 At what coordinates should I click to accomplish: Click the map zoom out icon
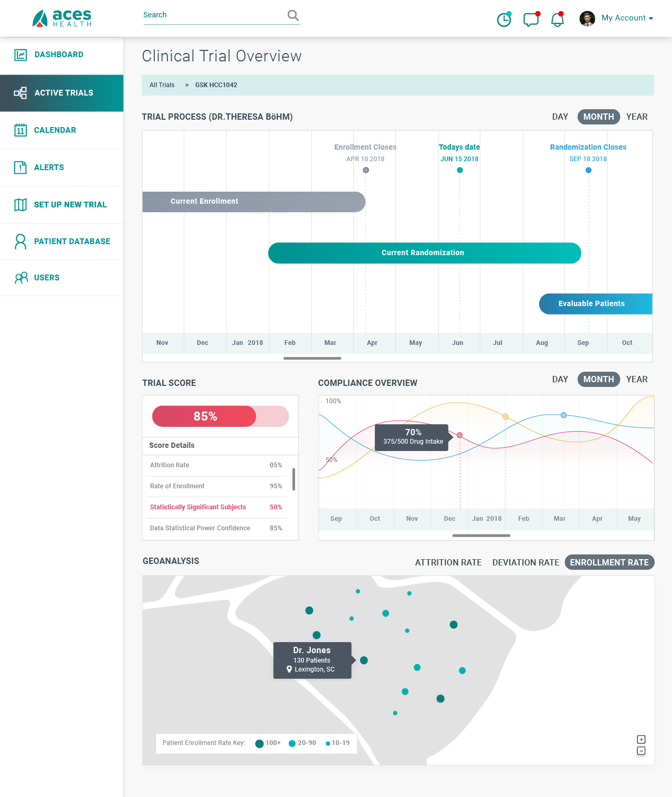pos(641,751)
